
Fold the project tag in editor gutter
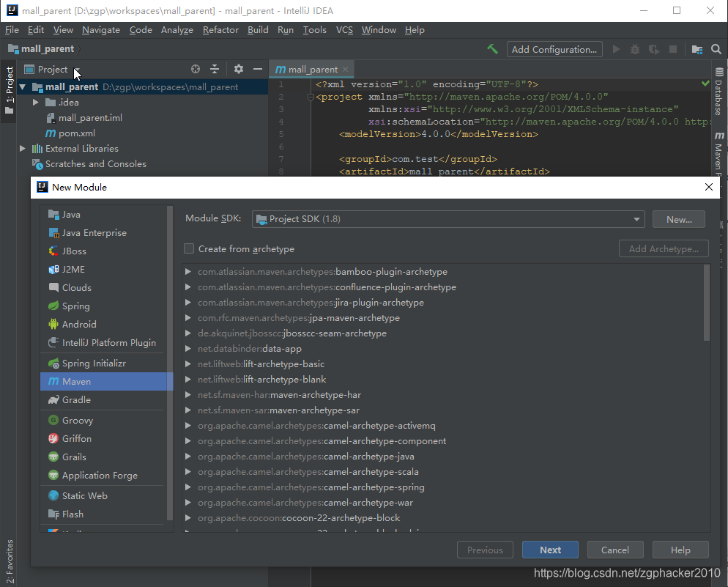pos(311,97)
